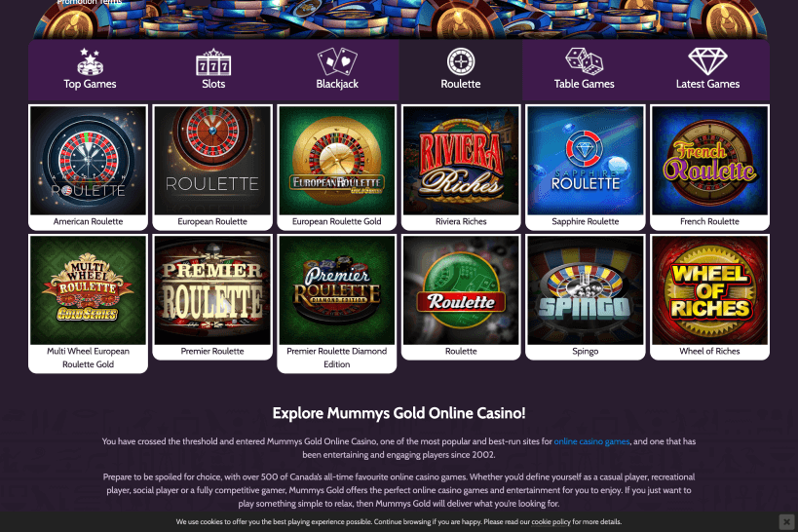Select the Latest Games diamond icon
The height and width of the screenshot is (532, 798).
[x=707, y=61]
